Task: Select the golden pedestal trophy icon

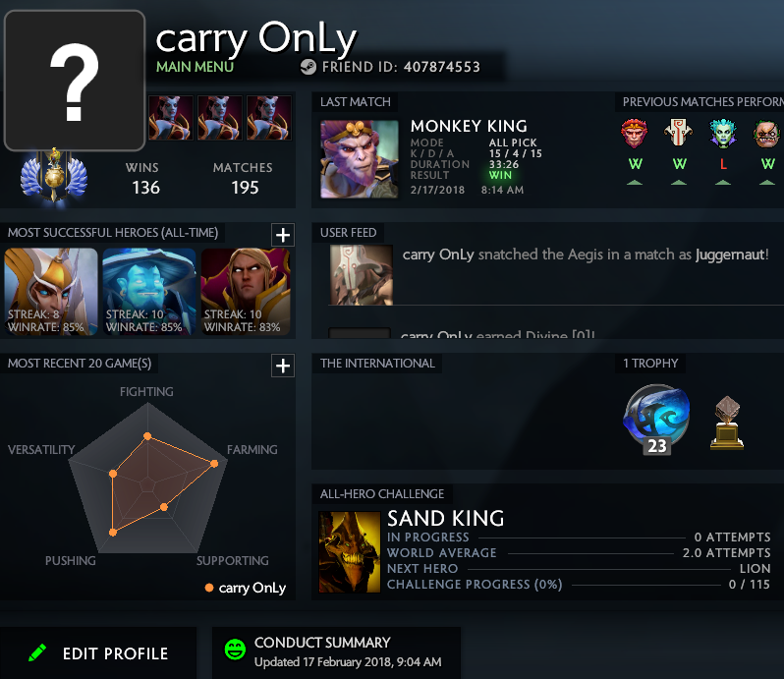Action: [x=727, y=423]
